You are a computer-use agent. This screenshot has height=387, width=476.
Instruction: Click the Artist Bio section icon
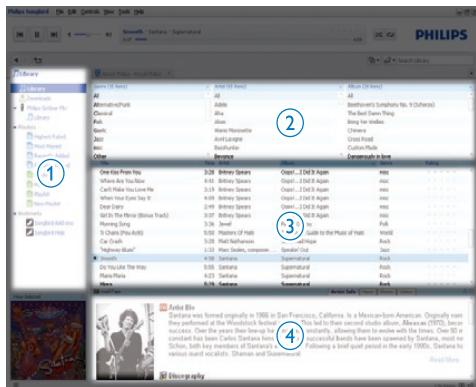point(163,307)
